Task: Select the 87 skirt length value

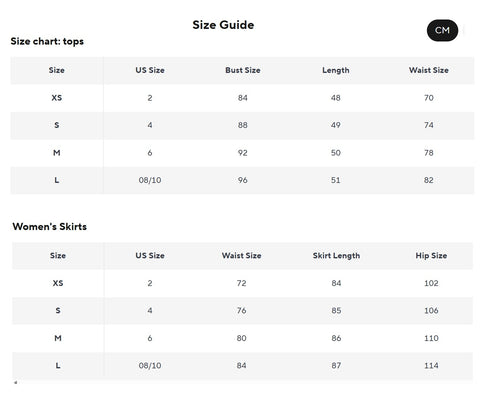Action: [336, 366]
